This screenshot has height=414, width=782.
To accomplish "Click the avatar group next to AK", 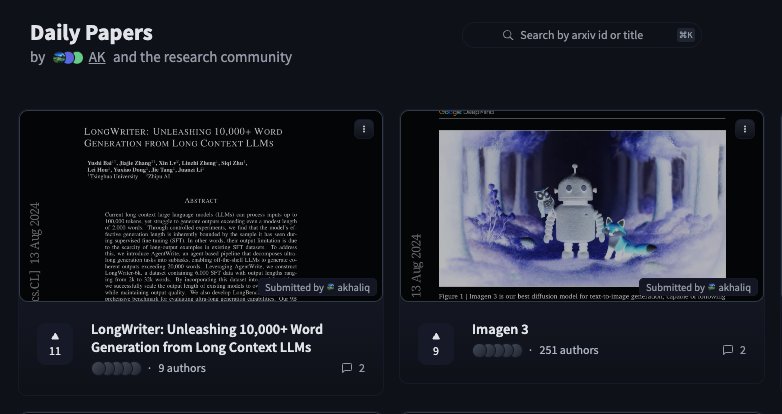I will point(68,58).
